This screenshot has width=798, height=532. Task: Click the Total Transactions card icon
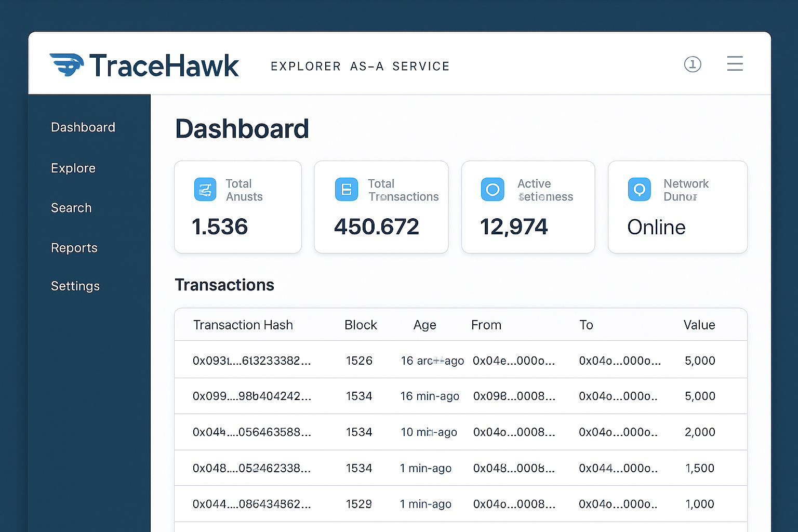[x=347, y=189]
